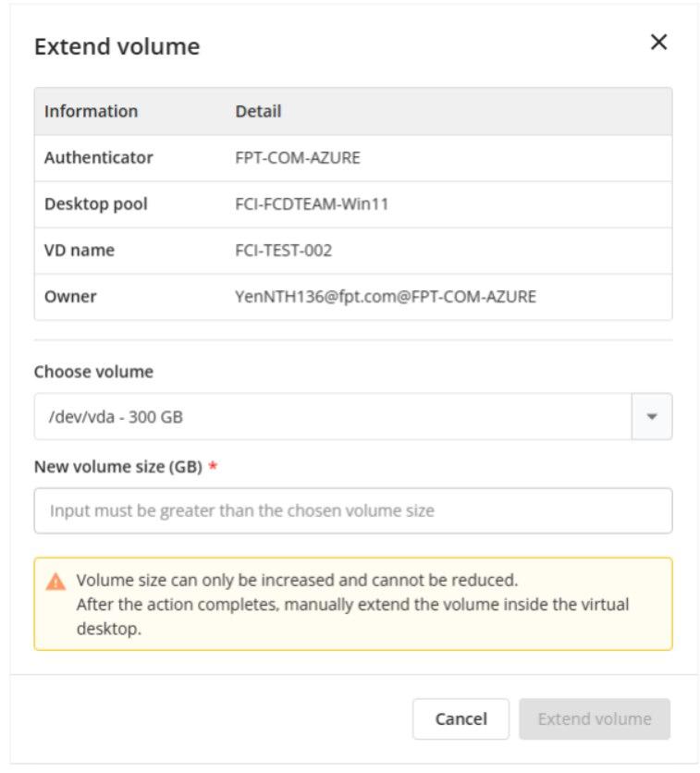This screenshot has height=773, width=700.
Task: Click the orange warning triangle icon
Action: pyautogui.click(x=56, y=583)
